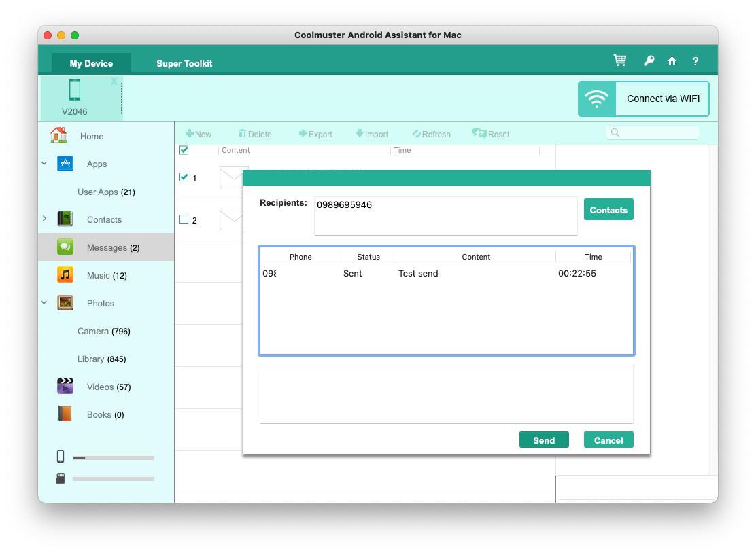756x553 pixels.
Task: Go to the home icon in header
Action: click(672, 60)
